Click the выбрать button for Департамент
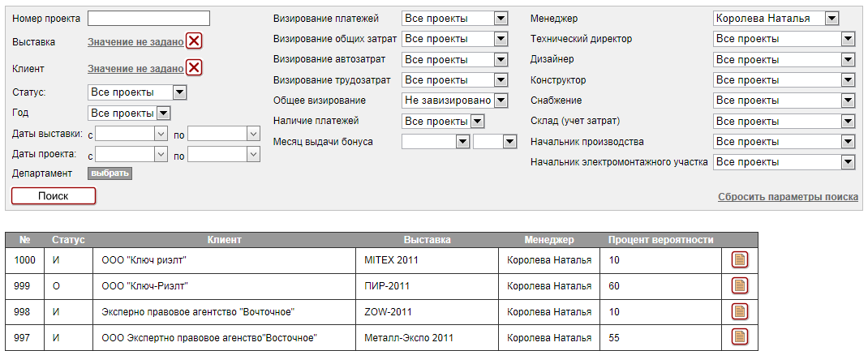The image size is (868, 351). [110, 173]
